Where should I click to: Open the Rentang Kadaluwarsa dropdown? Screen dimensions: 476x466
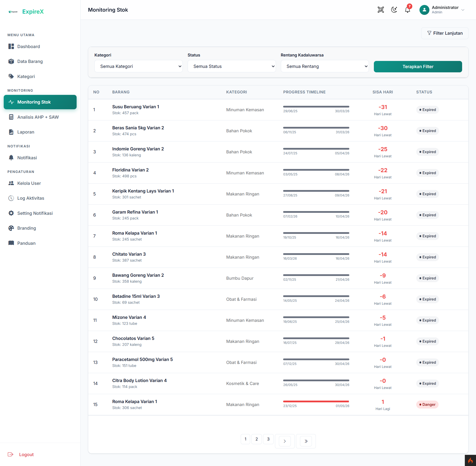tap(325, 66)
